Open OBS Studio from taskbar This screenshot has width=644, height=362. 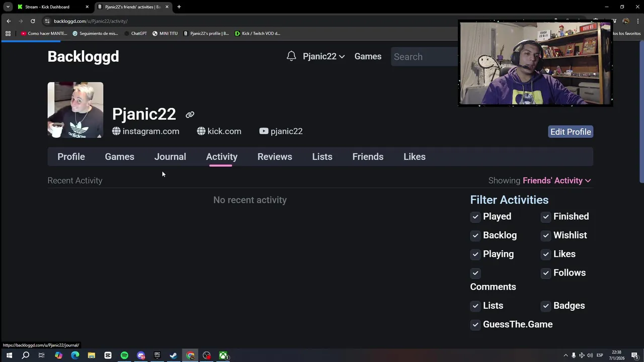[x=207, y=355]
